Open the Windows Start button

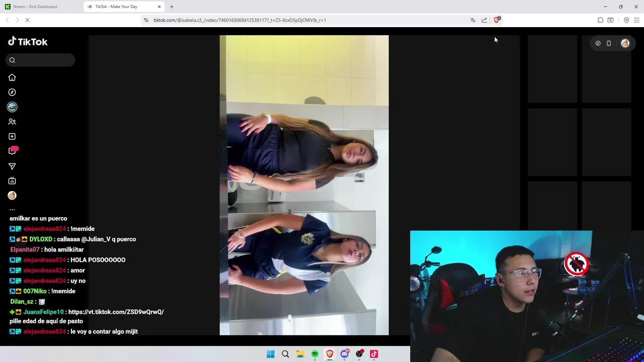pyautogui.click(x=270, y=354)
